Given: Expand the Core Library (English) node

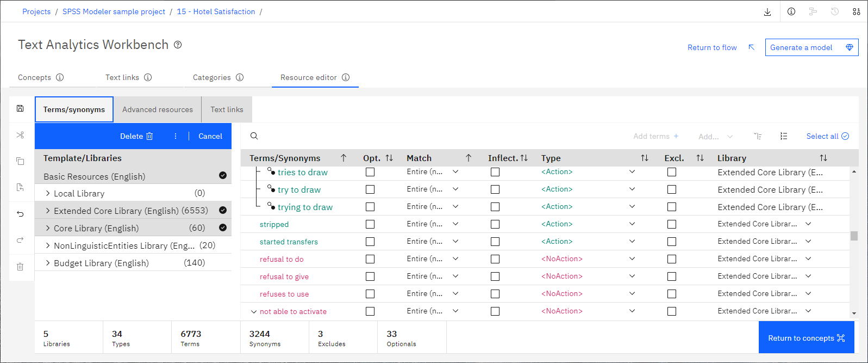Looking at the screenshot, I should (48, 228).
